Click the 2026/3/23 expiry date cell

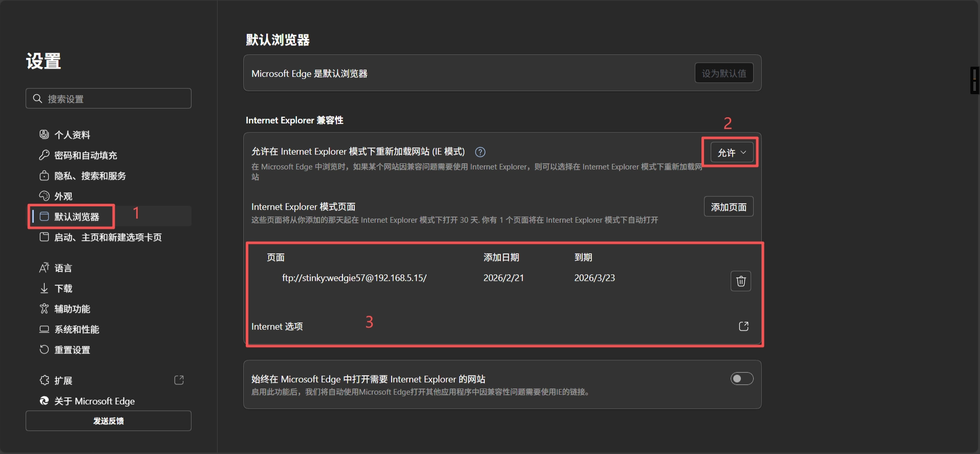point(594,278)
